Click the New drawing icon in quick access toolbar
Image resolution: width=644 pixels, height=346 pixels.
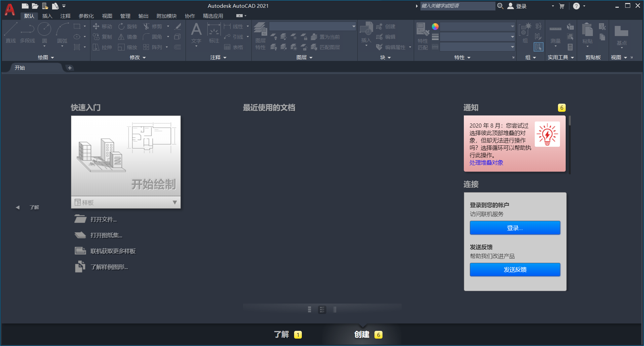[x=25, y=6]
